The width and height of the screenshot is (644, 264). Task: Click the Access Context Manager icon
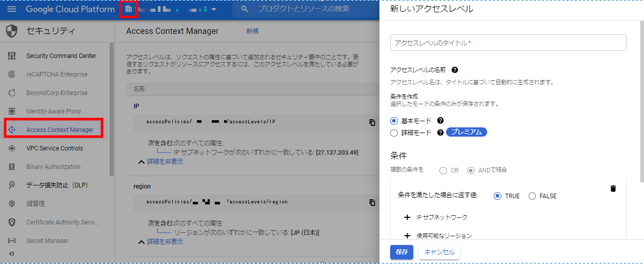tap(12, 129)
